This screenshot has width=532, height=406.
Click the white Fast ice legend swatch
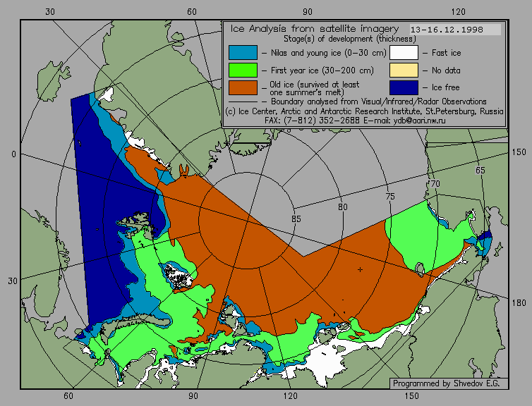[404, 53]
